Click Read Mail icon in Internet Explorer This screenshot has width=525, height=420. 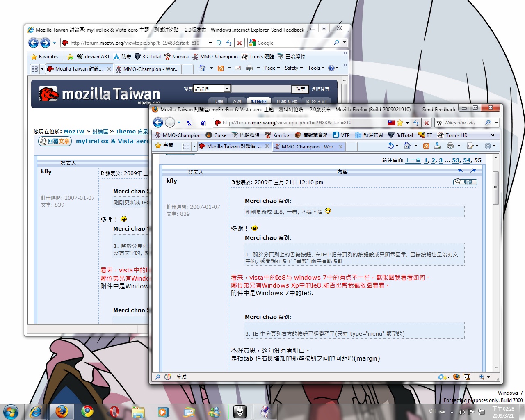pos(238,68)
